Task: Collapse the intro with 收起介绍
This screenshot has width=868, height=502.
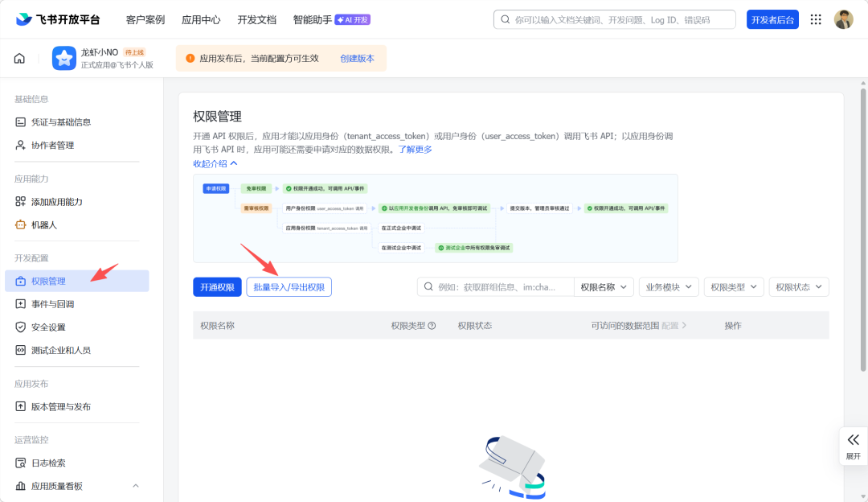Action: point(215,163)
